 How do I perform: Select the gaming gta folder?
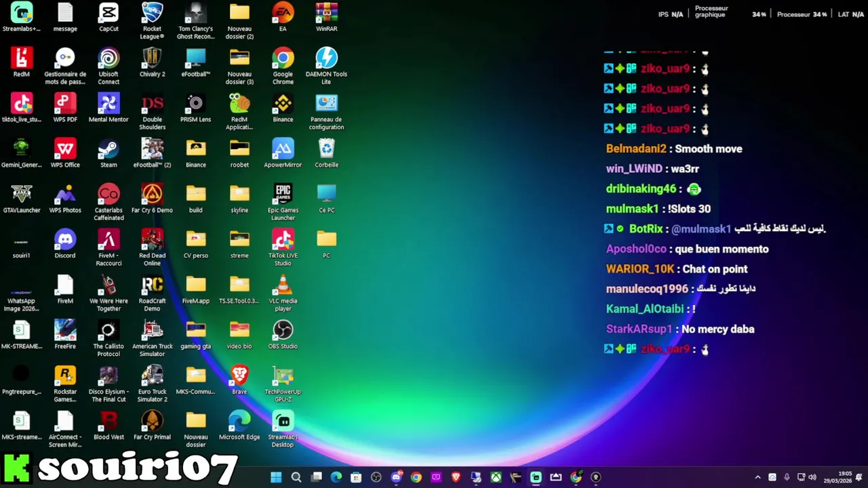pyautogui.click(x=195, y=335)
